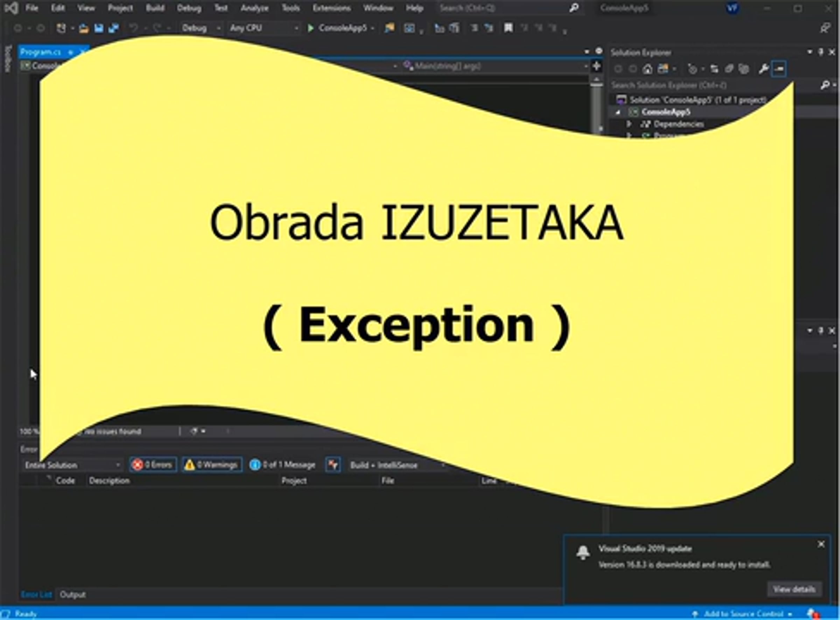Image resolution: width=840 pixels, height=620 pixels.
Task: Click the notification bell icon
Action: tap(583, 553)
